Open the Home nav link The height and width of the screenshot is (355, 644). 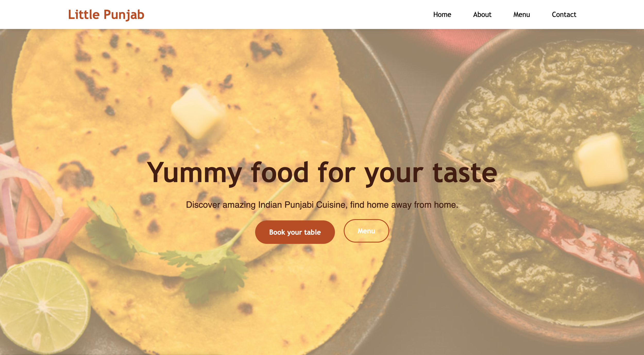[x=442, y=14]
